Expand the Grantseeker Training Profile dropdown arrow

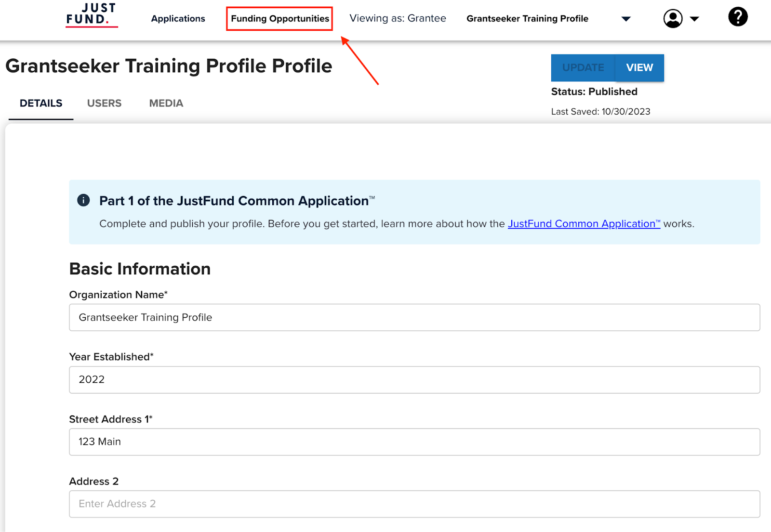point(626,19)
